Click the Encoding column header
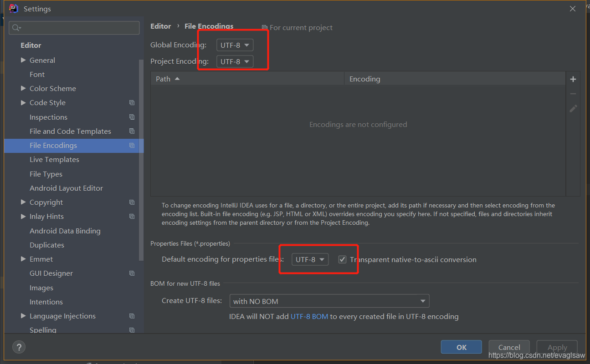Viewport: 590px width, 364px height. [455, 79]
